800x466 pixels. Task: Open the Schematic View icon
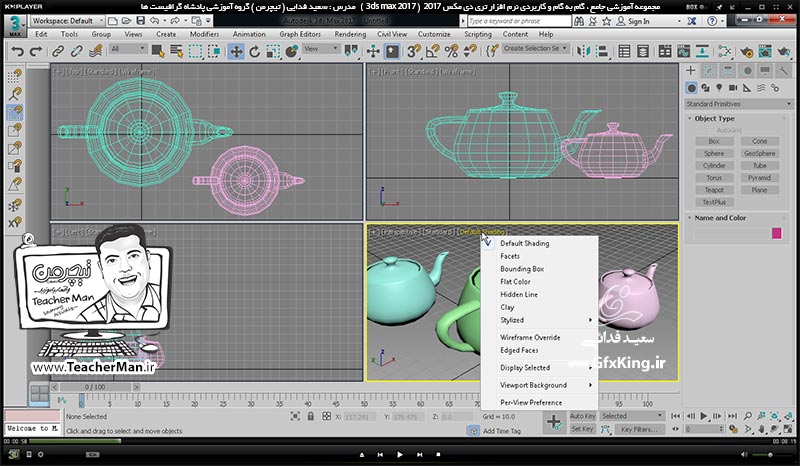pos(703,52)
